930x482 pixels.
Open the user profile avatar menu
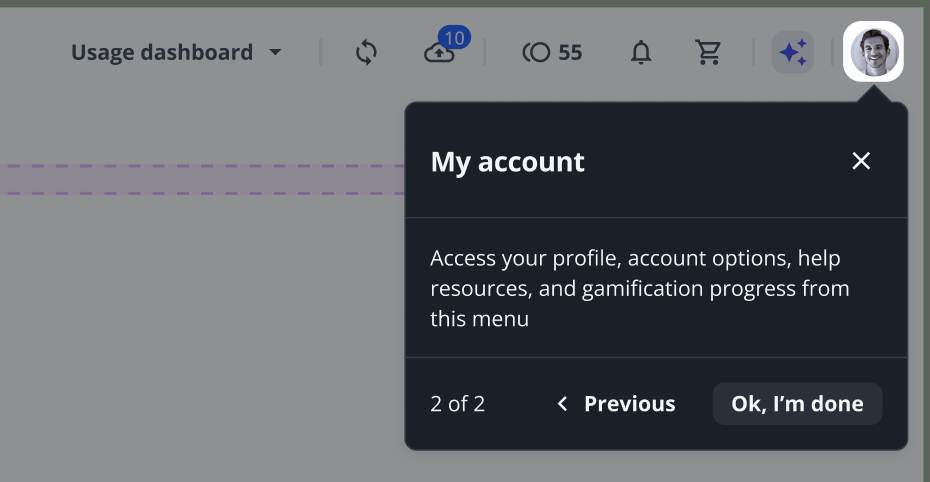(873, 51)
